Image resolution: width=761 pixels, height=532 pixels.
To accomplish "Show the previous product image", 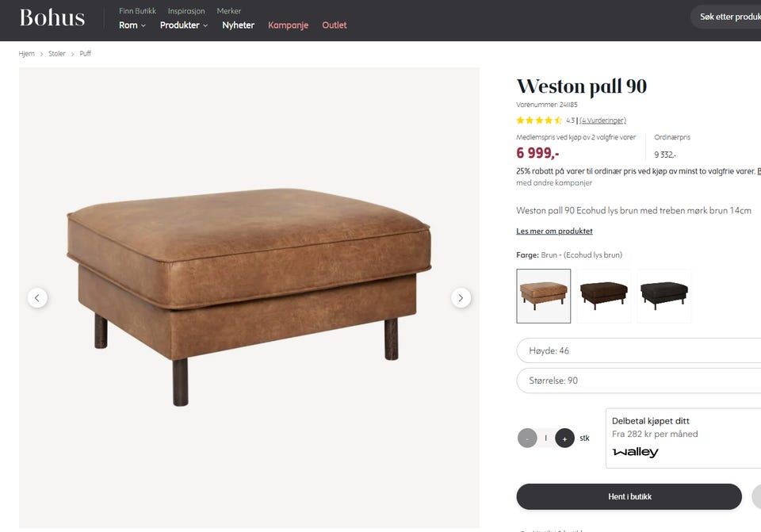I will 37,297.
